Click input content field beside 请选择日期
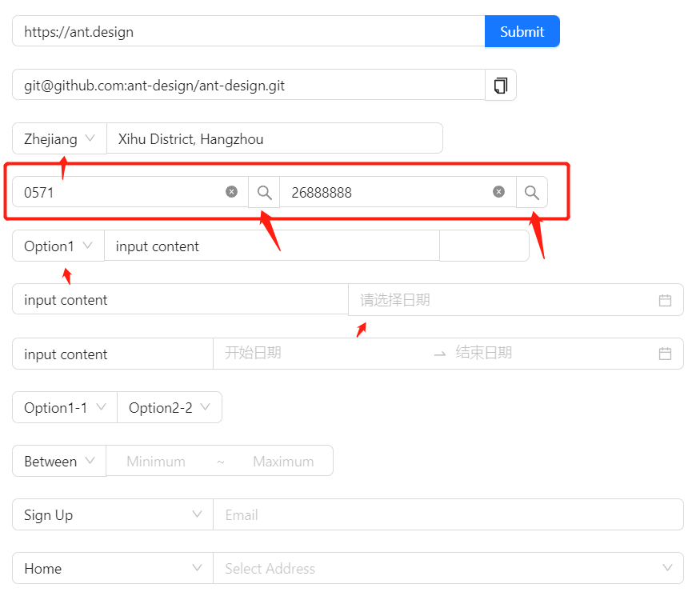700x596 pixels. pyautogui.click(x=180, y=299)
